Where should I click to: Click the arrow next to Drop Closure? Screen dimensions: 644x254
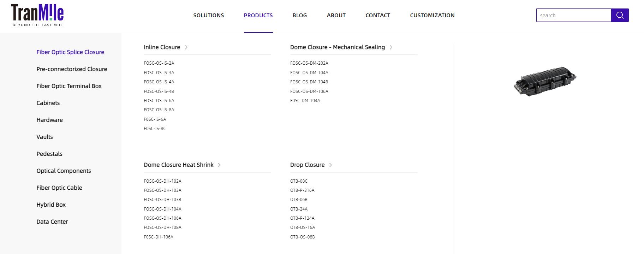(x=330, y=165)
